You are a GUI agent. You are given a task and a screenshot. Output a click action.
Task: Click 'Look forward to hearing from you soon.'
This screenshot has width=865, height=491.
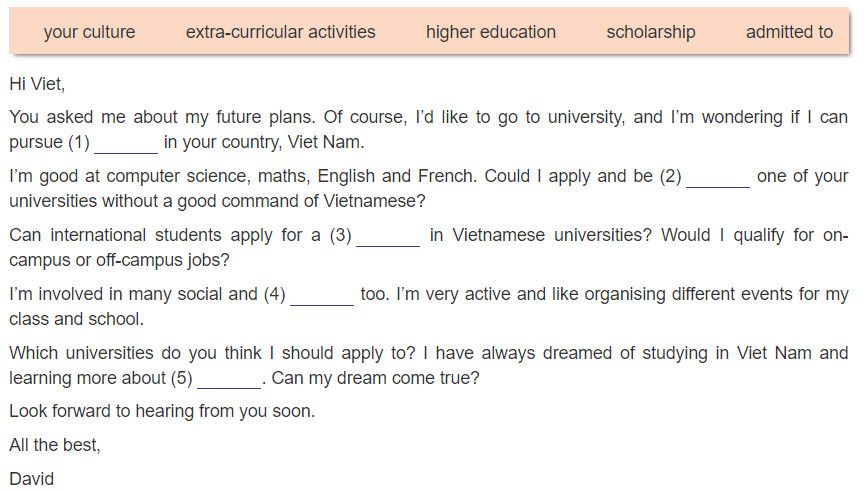click(162, 411)
